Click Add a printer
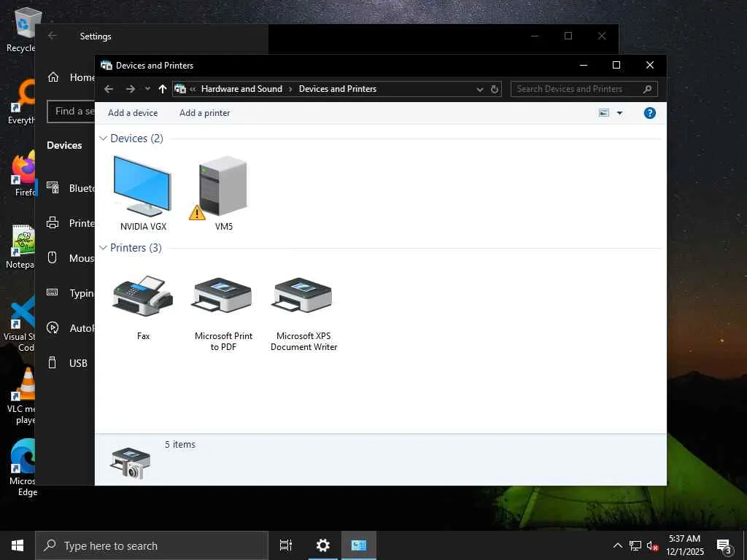 coord(205,113)
